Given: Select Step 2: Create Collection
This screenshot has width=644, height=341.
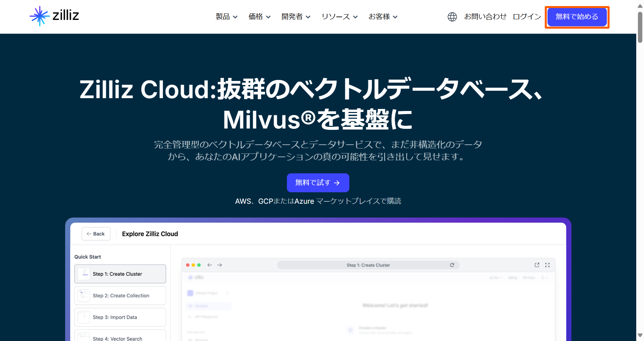Looking at the screenshot, I should pos(120,296).
